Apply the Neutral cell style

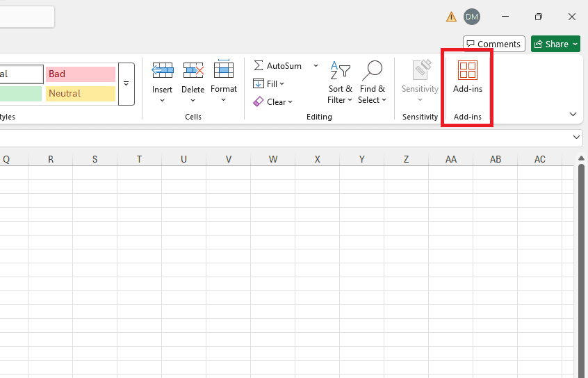(81, 93)
